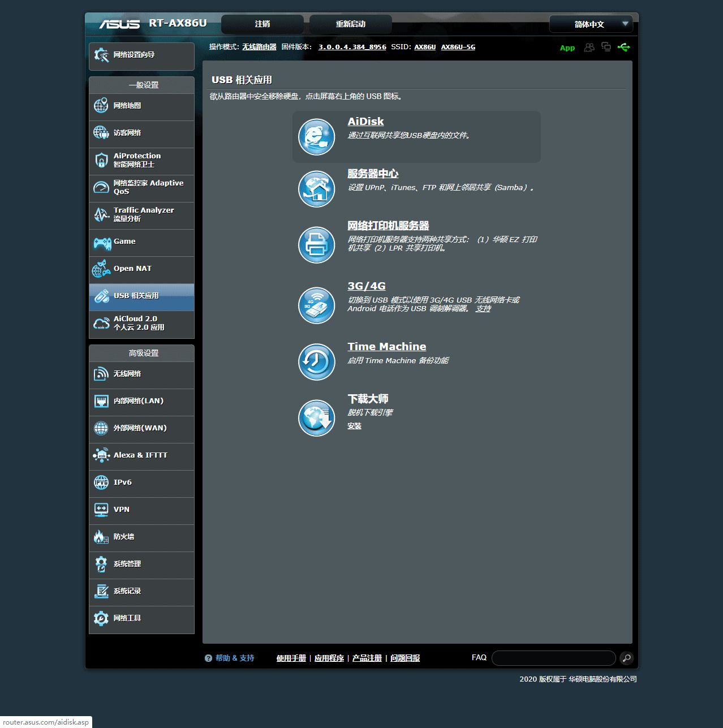Click the network printer server icon

(x=316, y=245)
